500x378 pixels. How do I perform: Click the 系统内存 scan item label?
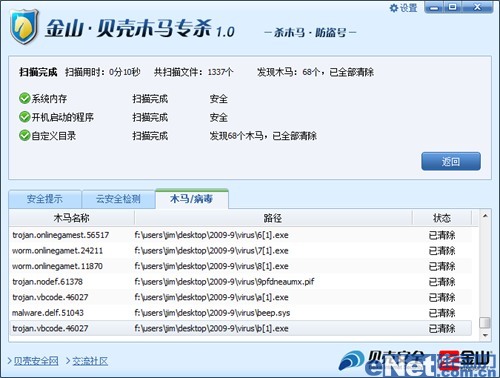[49, 99]
